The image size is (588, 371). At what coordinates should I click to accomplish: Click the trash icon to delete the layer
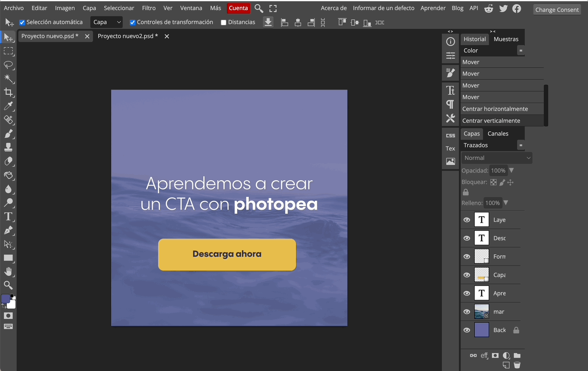517,365
